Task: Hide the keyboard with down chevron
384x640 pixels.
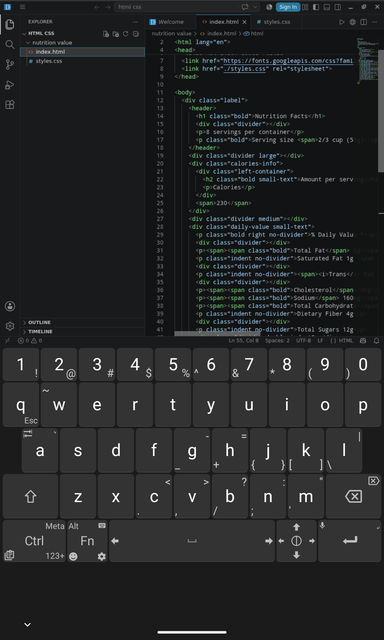Action: [x=27, y=624]
